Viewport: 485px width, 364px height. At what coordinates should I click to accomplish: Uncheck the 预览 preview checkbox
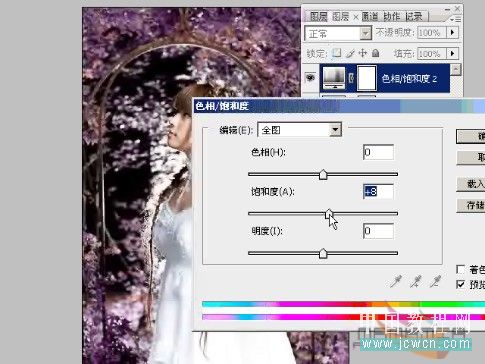coord(461,284)
